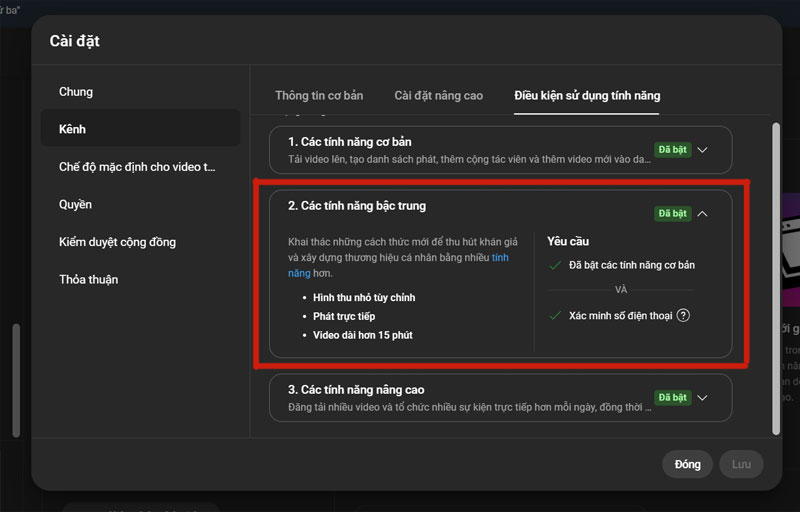This screenshot has height=512, width=800.
Task: Click the green checkmark next to Đã bật các tính năng cơ bản
Action: click(555, 265)
